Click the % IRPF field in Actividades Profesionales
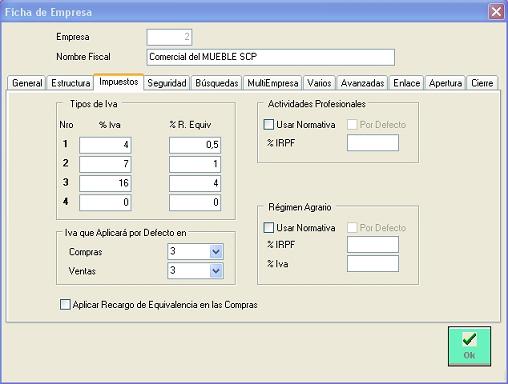The height and width of the screenshot is (384, 508). point(373,143)
